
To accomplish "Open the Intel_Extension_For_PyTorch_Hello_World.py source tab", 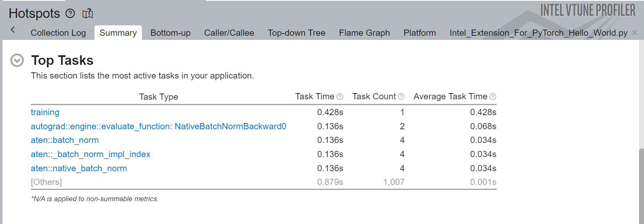I will [x=538, y=33].
